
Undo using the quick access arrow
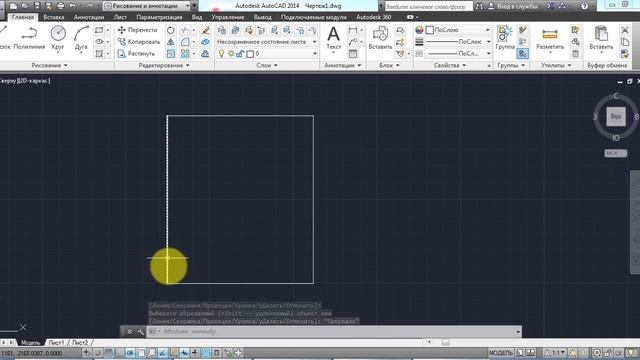[x=73, y=6]
